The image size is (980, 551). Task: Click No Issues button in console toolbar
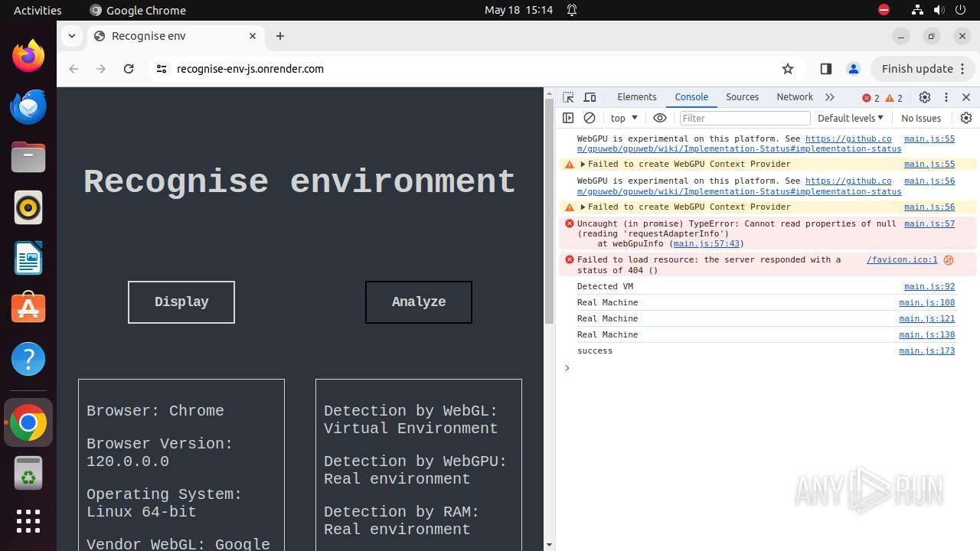(921, 118)
